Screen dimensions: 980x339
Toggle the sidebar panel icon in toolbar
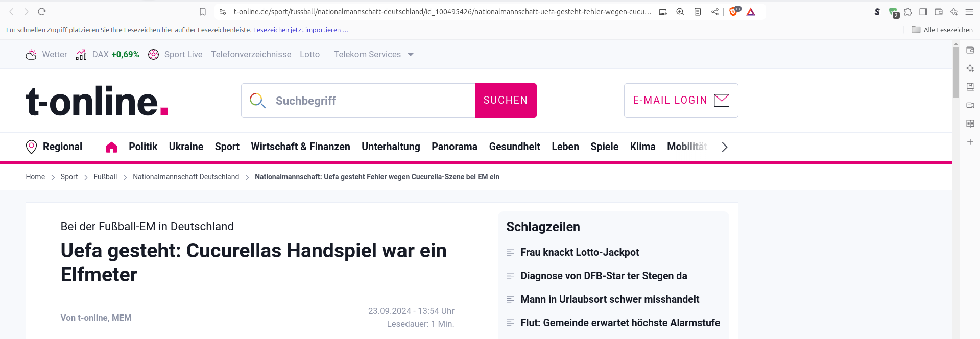click(923, 12)
